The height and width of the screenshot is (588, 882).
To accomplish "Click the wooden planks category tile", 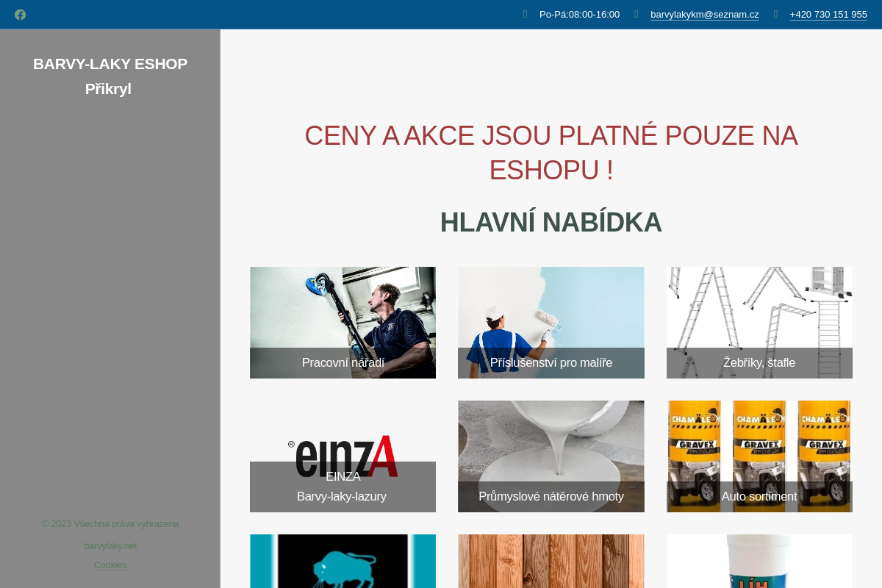I will pyautogui.click(x=551, y=561).
